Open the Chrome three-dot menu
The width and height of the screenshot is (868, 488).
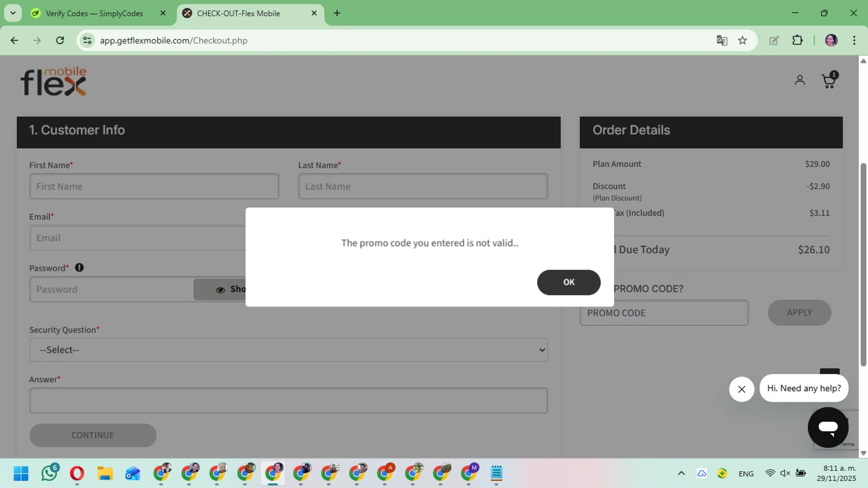854,41
